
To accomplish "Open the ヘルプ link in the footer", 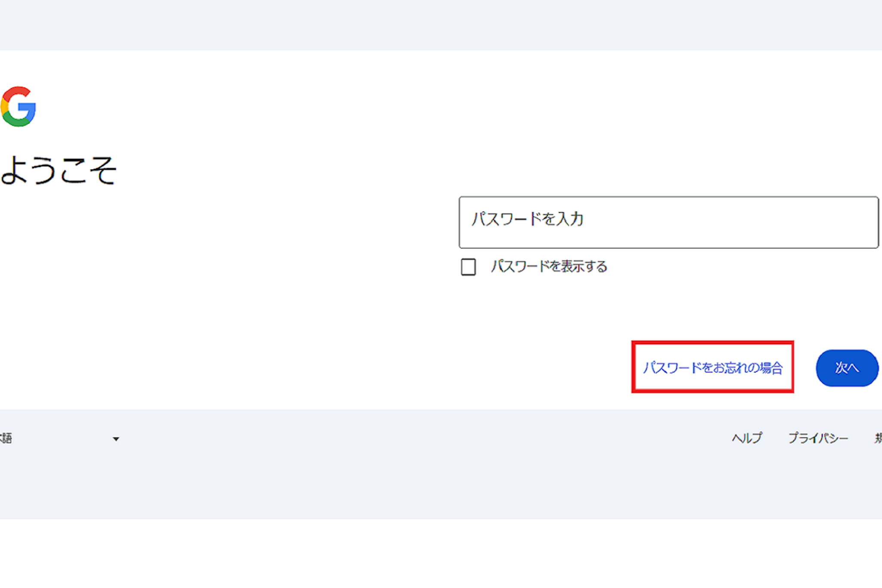I will [x=747, y=438].
